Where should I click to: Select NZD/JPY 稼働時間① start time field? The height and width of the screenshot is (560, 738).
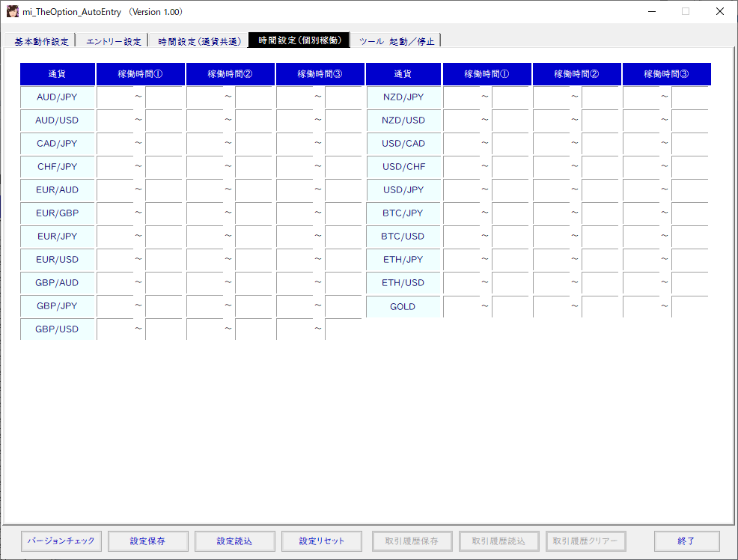462,97
